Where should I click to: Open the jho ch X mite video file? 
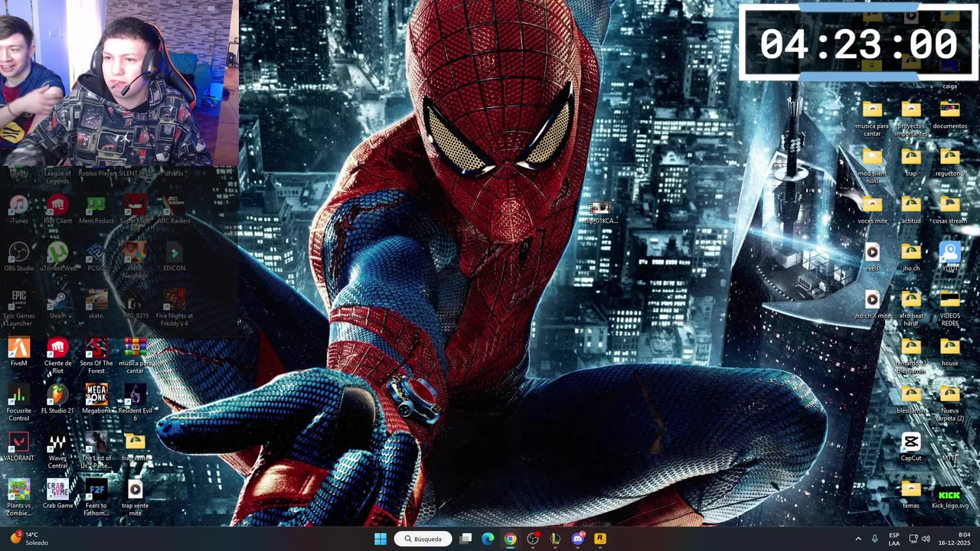click(x=872, y=305)
